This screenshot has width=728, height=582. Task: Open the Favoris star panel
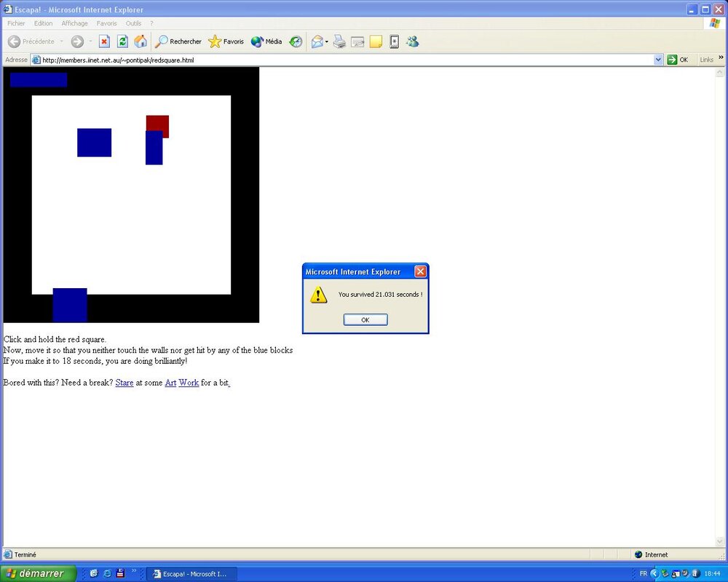tap(226, 41)
